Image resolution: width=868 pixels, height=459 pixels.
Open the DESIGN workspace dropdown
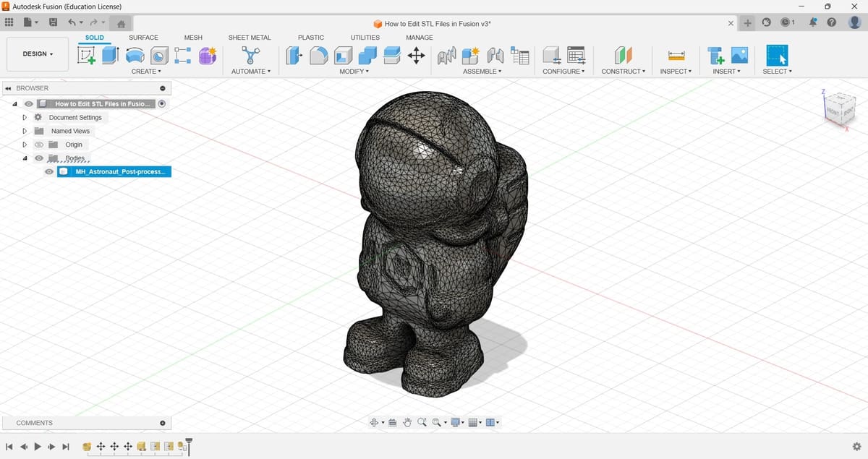click(38, 54)
